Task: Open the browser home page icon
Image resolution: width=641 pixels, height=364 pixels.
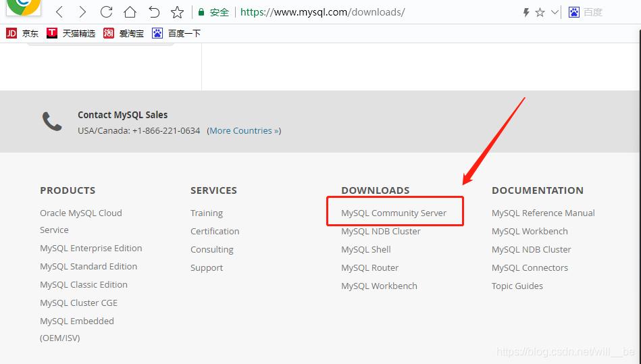Action: (x=130, y=12)
